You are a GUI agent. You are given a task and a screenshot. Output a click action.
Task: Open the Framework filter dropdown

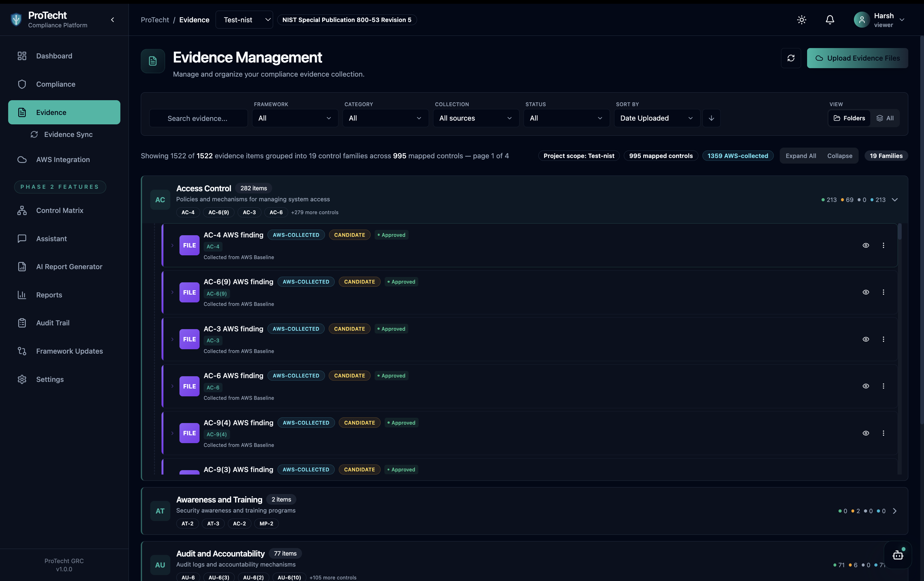(295, 118)
